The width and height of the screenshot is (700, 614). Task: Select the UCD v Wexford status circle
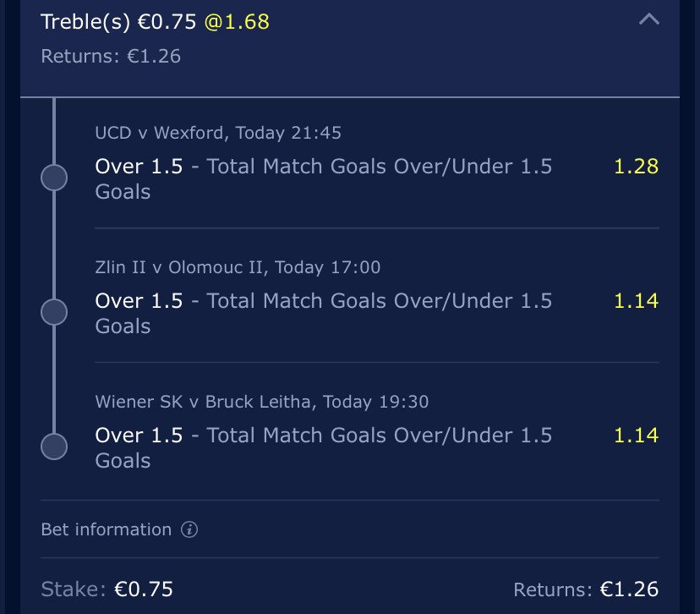(x=54, y=178)
